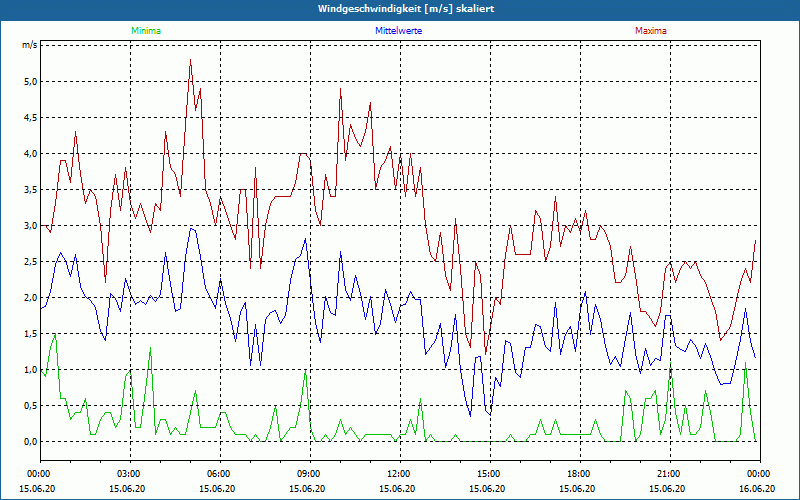
Task: Click the 18:00 time axis label
Action: pos(580,474)
